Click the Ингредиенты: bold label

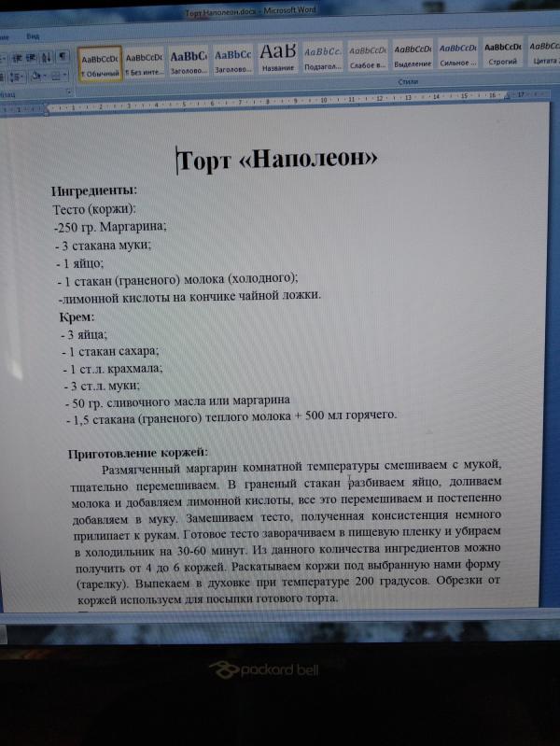[x=94, y=190]
